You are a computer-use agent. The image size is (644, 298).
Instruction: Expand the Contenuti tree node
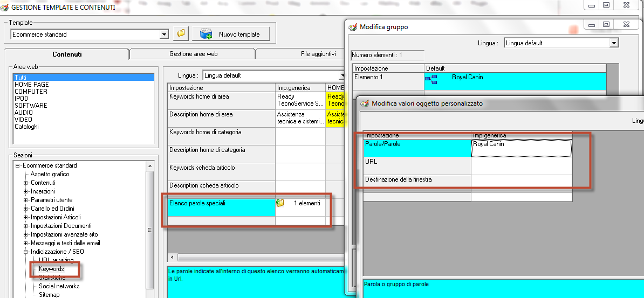25,183
